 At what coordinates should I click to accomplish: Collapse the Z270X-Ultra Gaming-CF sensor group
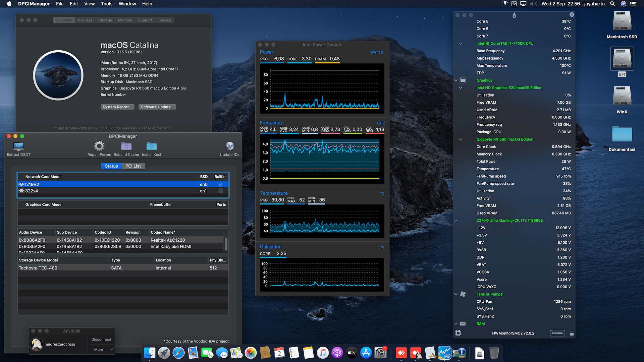pos(455,220)
